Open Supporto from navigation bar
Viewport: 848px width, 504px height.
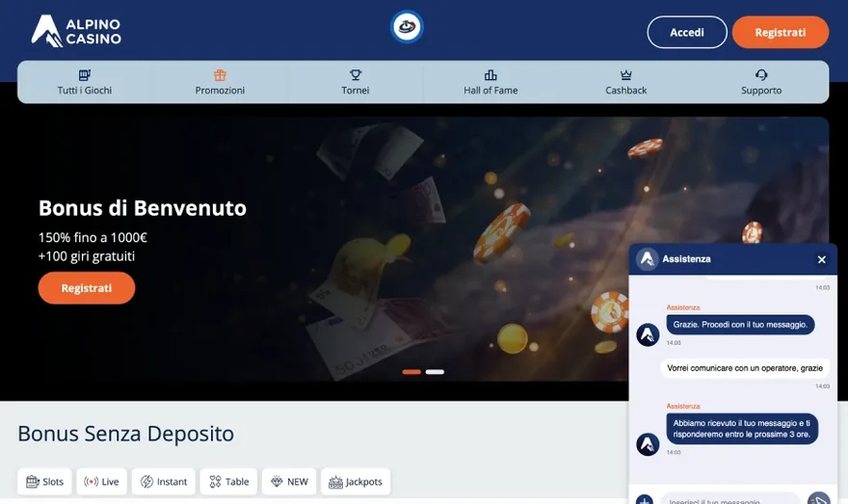point(761,82)
